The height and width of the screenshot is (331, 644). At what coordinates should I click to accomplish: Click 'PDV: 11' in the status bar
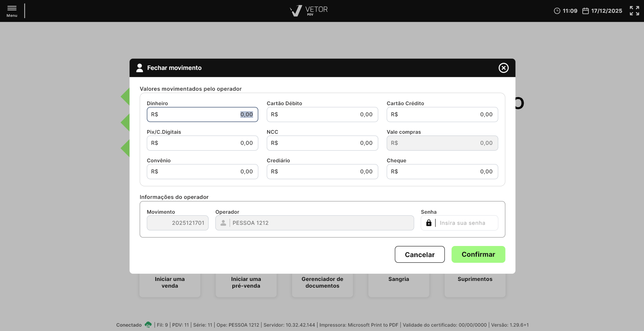click(x=181, y=325)
